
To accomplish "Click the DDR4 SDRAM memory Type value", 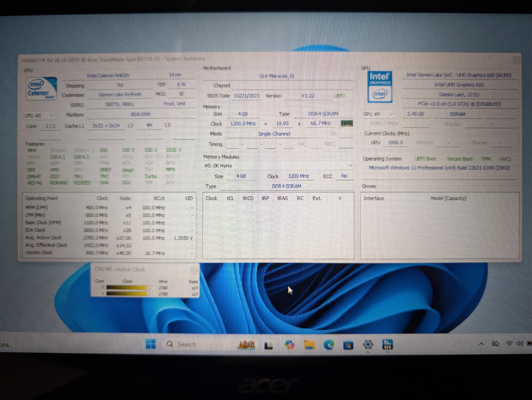I will click(x=323, y=114).
